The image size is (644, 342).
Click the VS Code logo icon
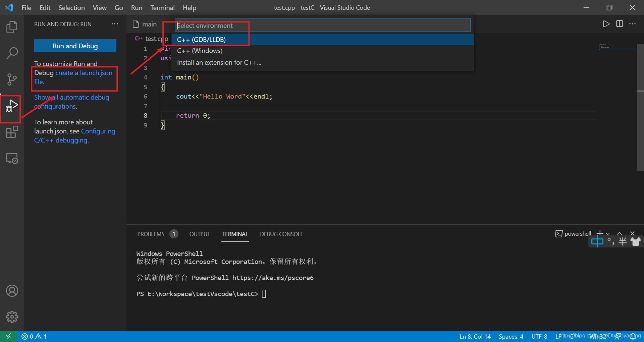click(x=9, y=7)
